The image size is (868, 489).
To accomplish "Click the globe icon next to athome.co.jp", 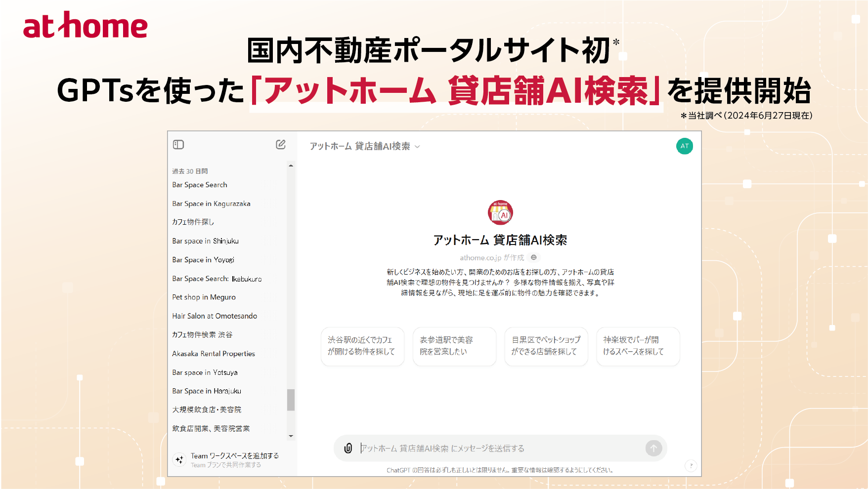I will pos(534,257).
